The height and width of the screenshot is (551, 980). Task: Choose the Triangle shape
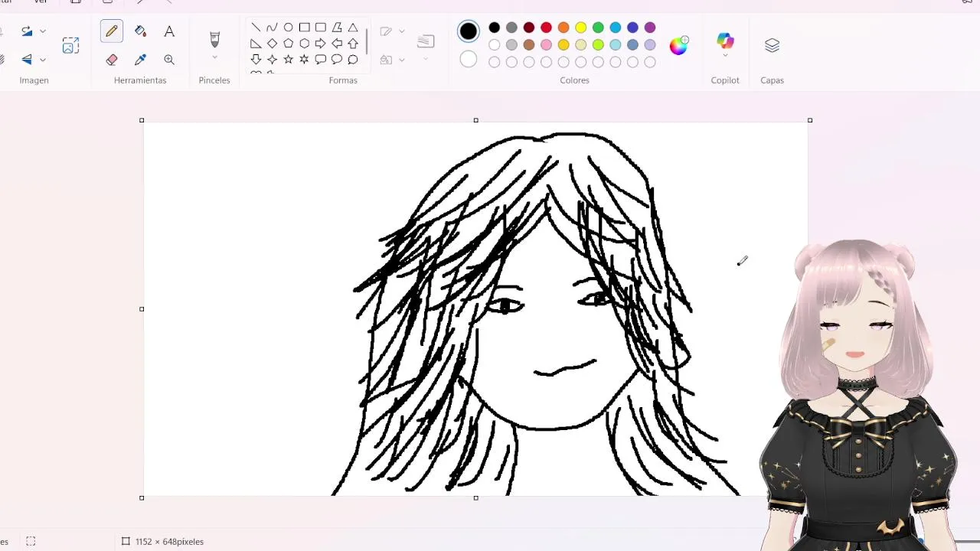click(353, 28)
